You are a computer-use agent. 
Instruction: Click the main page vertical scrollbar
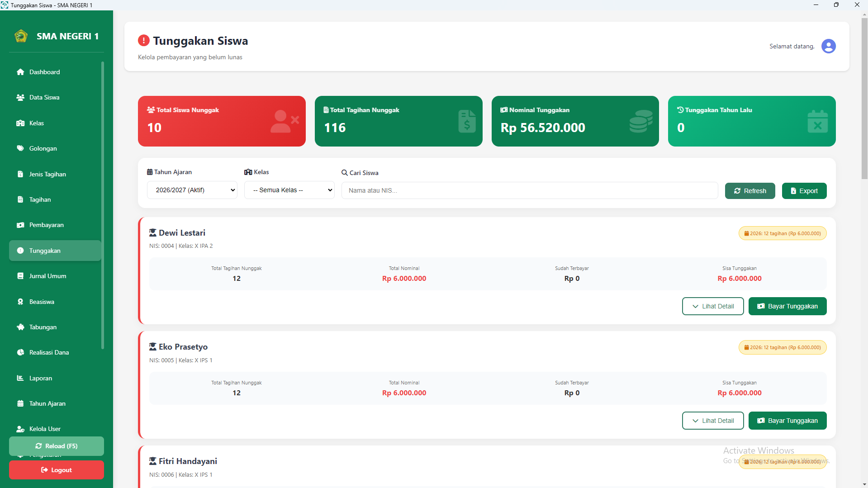pyautogui.click(x=864, y=99)
